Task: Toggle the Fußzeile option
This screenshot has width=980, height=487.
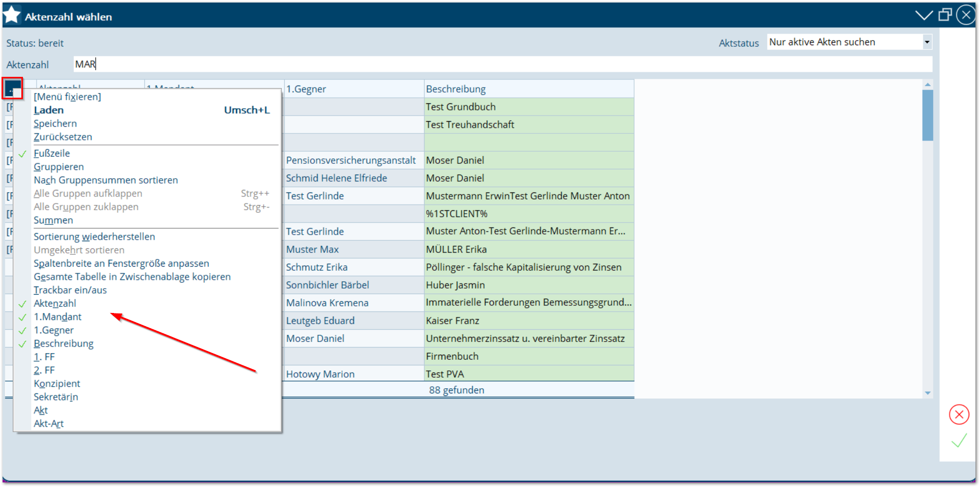Action: [x=51, y=153]
